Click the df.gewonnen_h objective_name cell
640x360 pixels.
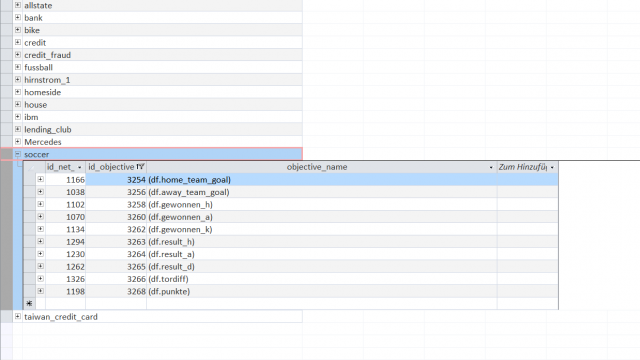tap(322, 204)
